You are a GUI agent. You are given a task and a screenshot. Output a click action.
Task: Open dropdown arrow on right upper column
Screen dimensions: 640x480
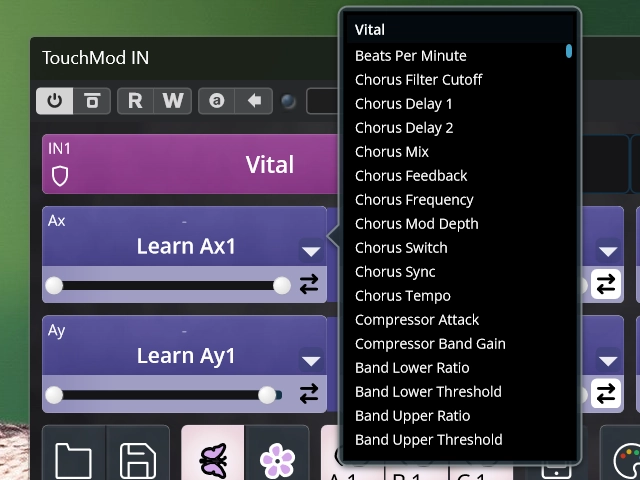[x=608, y=251]
